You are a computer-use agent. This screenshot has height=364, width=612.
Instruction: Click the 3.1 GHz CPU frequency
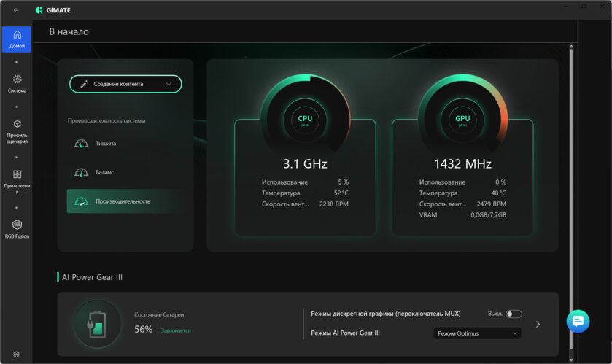305,164
